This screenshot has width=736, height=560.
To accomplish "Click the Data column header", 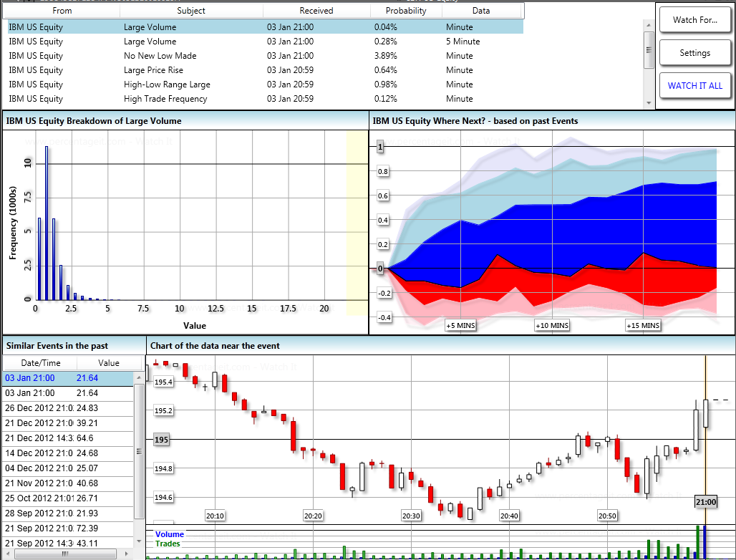I will pyautogui.click(x=481, y=10).
